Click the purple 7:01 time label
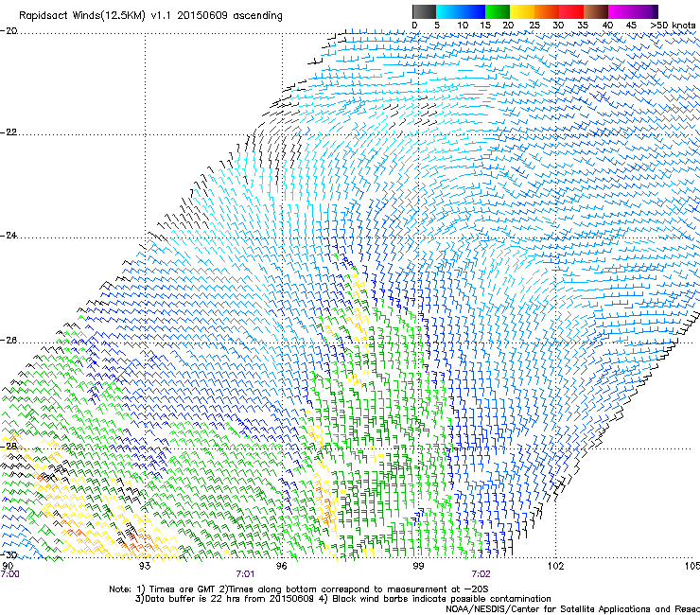Viewport: 700px width, 615px height. tap(245, 574)
